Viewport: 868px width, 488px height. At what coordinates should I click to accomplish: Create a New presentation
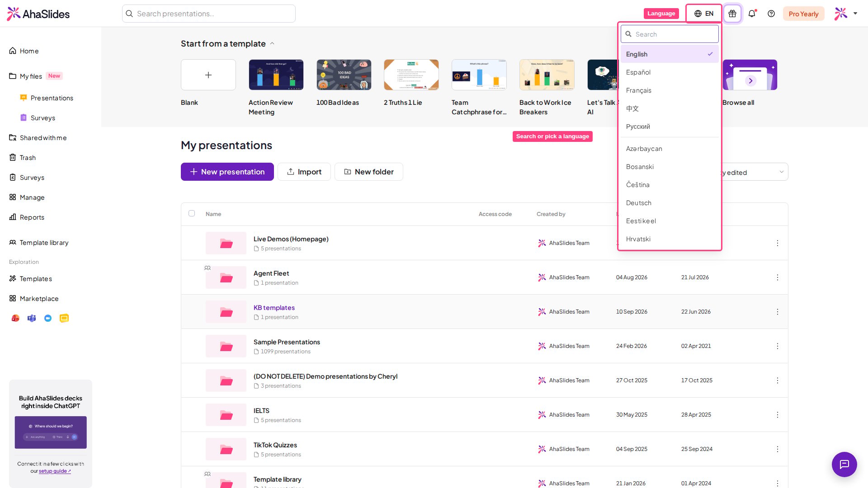tap(227, 172)
